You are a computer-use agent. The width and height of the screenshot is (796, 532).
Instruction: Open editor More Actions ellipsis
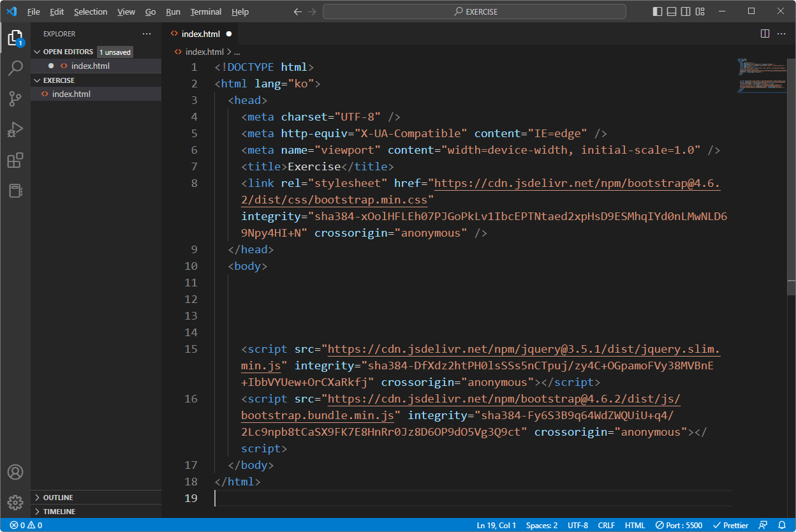pos(781,34)
